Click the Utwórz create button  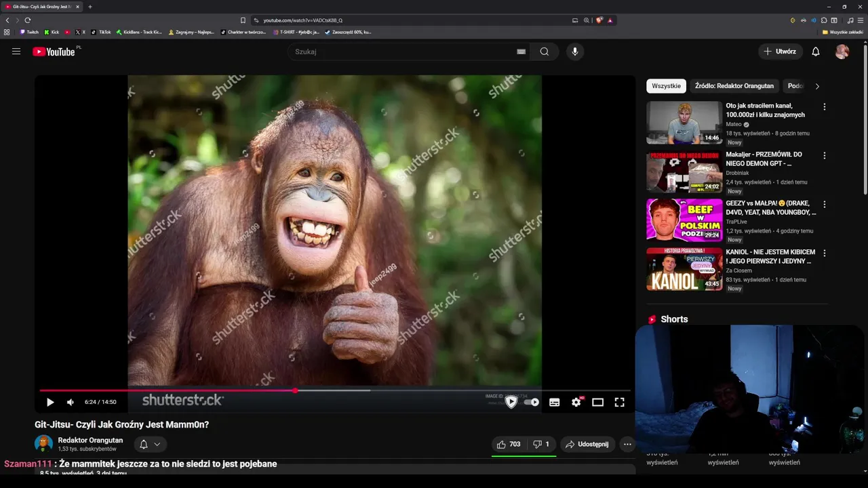point(780,52)
